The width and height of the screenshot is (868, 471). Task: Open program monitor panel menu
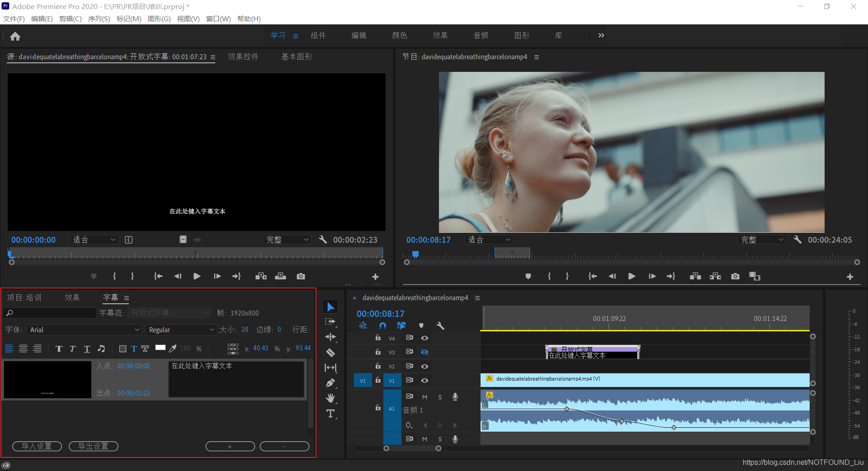(x=537, y=57)
